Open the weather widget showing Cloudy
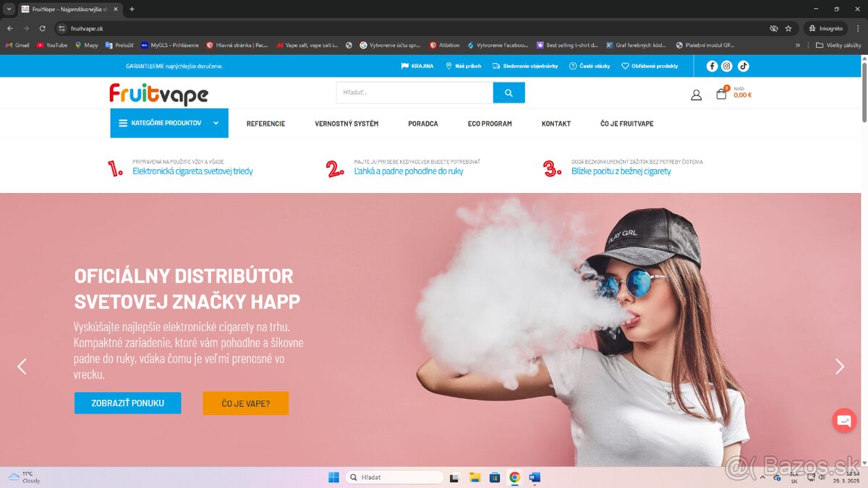The height and width of the screenshot is (488, 868). 25,476
